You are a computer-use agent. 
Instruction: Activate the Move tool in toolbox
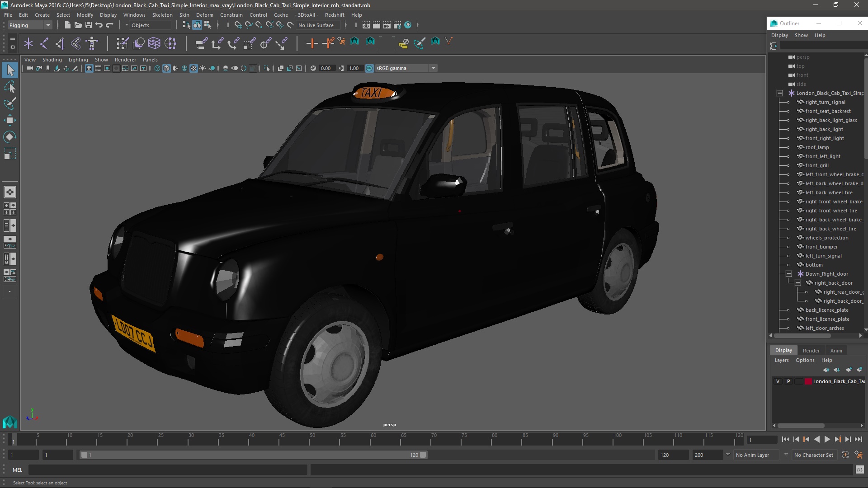click(x=10, y=120)
